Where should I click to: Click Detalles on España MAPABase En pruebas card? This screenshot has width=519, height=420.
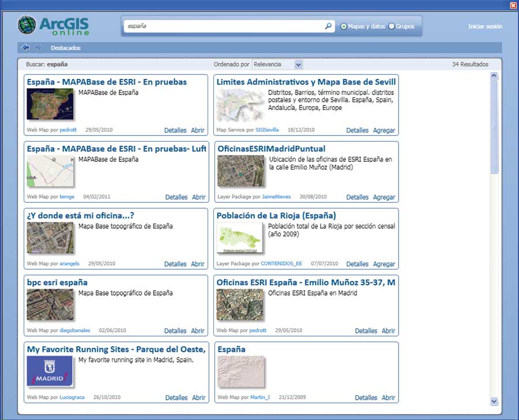pyautogui.click(x=175, y=130)
